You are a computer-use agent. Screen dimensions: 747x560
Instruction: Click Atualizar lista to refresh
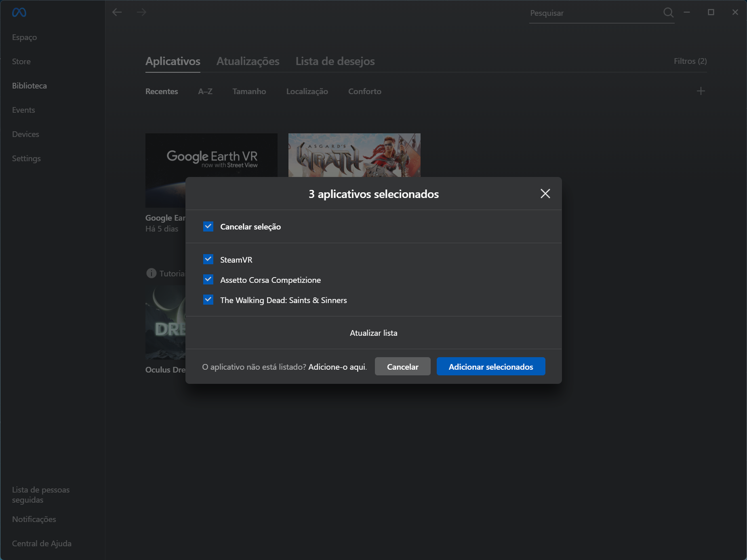point(374,333)
